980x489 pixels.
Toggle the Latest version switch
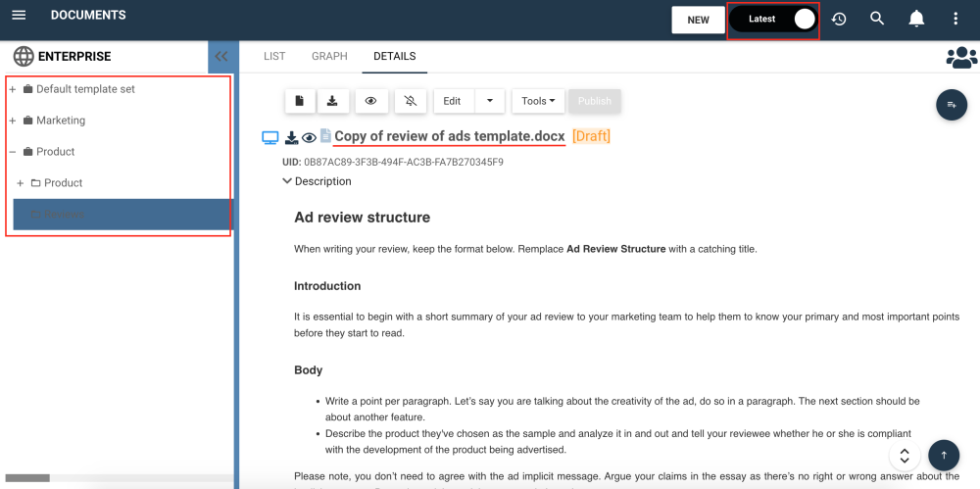coord(774,20)
